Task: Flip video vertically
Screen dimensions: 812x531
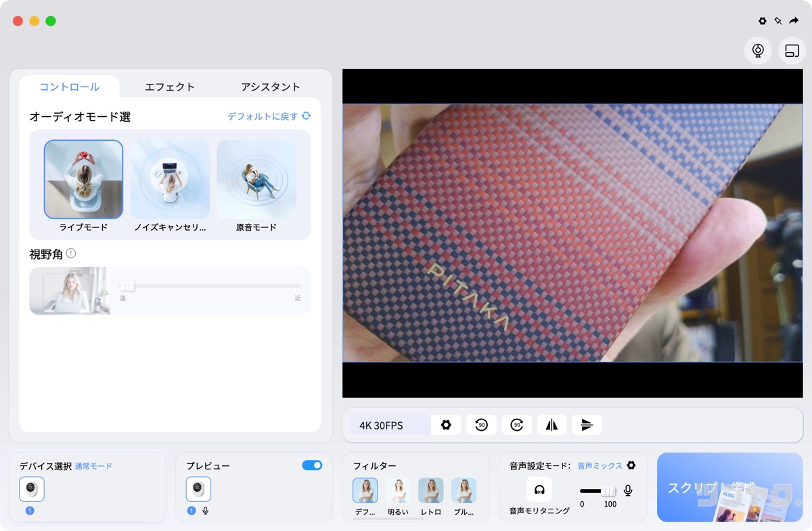Action: coord(587,425)
